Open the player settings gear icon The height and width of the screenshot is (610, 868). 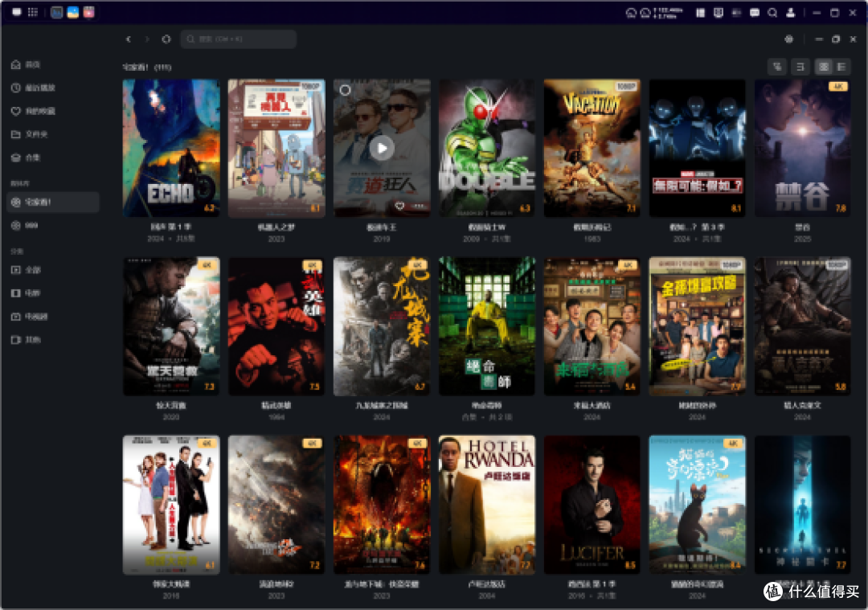(x=789, y=39)
